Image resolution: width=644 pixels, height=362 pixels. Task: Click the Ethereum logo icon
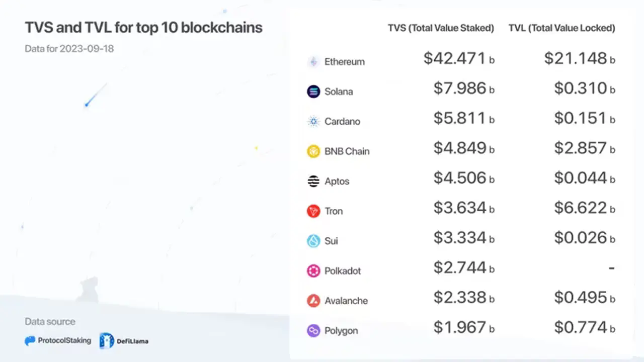pyautogui.click(x=313, y=62)
